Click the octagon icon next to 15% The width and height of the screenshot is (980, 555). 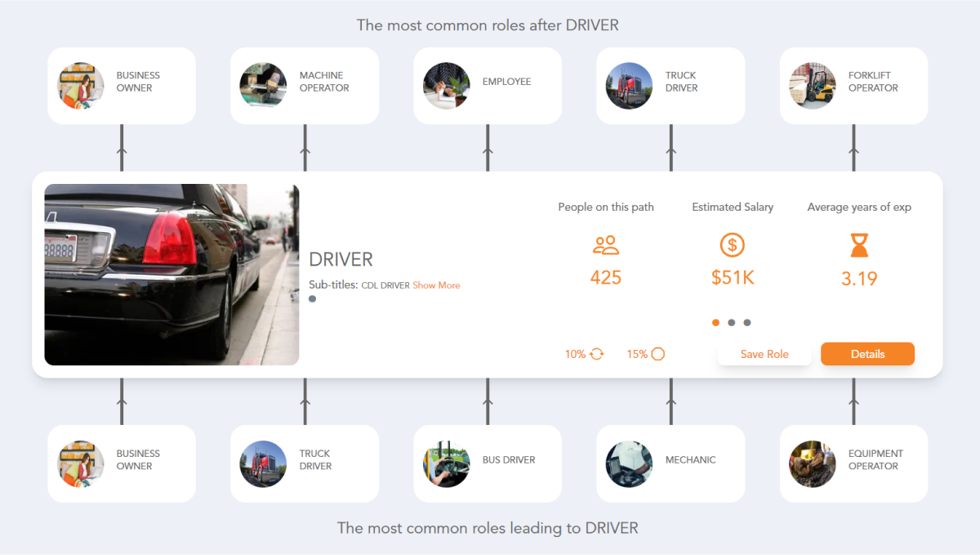(657, 353)
